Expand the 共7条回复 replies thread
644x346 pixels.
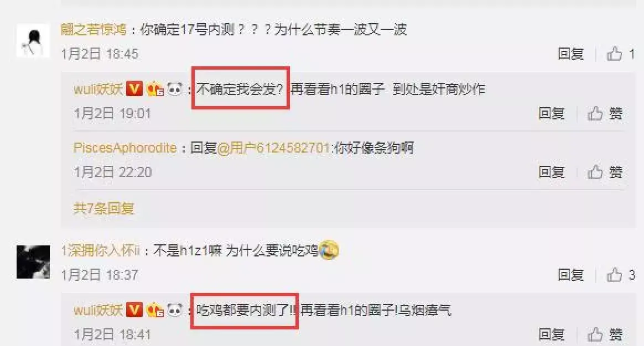pos(103,208)
